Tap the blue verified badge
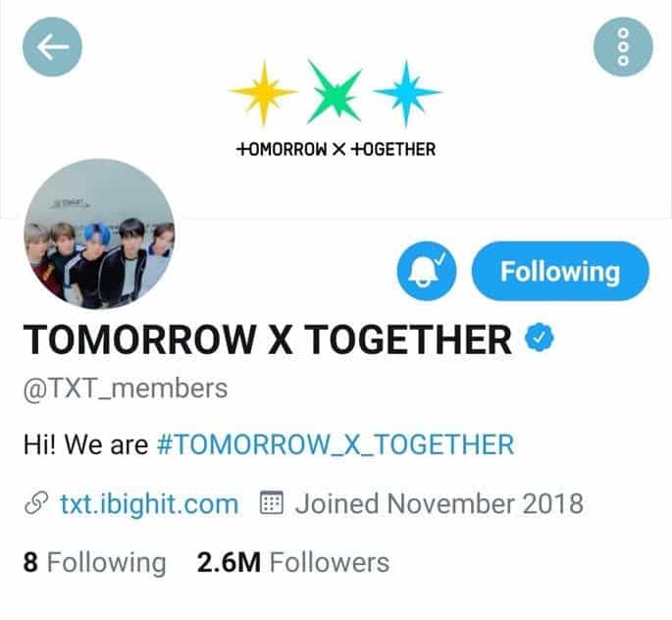 click(540, 338)
